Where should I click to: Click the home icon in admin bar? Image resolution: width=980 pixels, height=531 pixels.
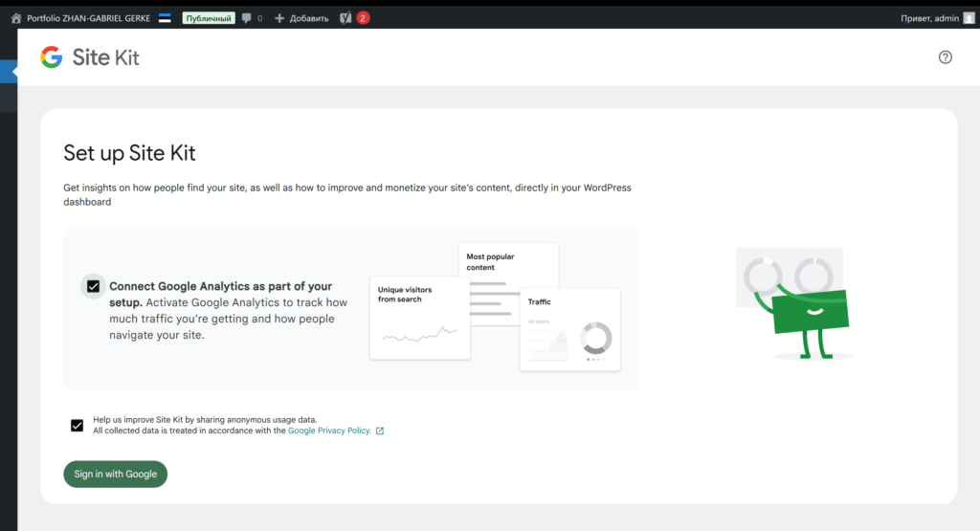pyautogui.click(x=16, y=18)
